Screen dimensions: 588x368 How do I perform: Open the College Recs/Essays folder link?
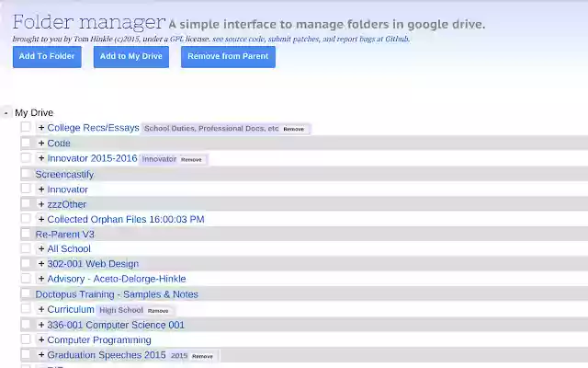pos(94,128)
